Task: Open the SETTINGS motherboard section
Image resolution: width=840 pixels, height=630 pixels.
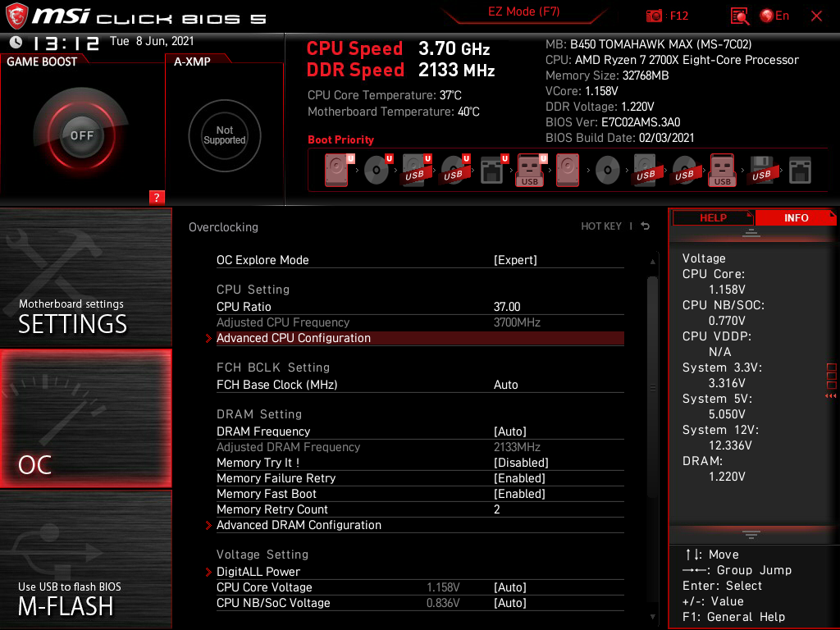Action: pyautogui.click(x=85, y=277)
